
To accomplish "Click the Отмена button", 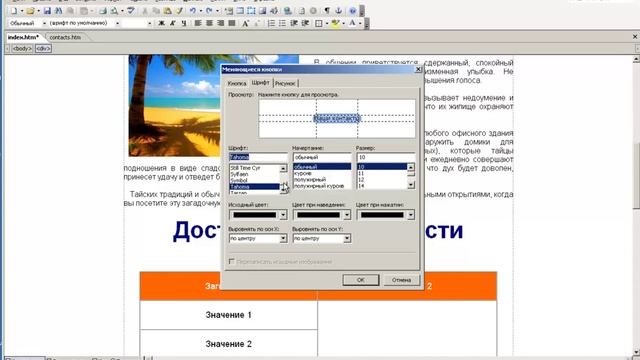I will pyautogui.click(x=401, y=280).
